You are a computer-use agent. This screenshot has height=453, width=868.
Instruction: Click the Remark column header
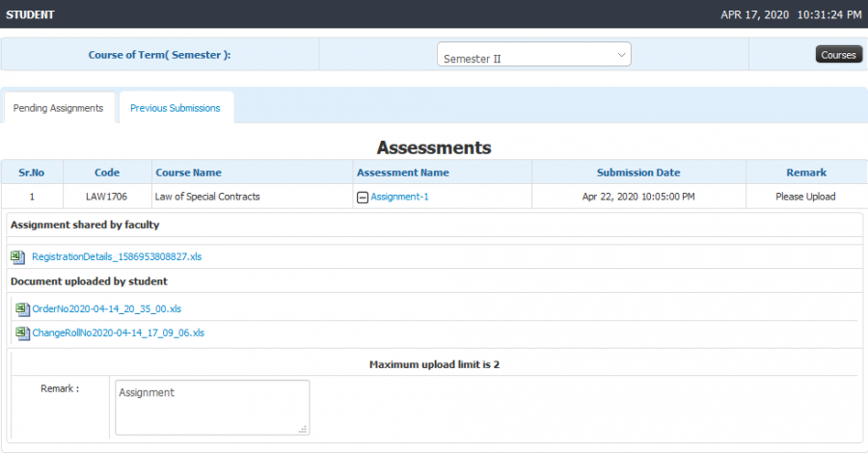tap(806, 173)
